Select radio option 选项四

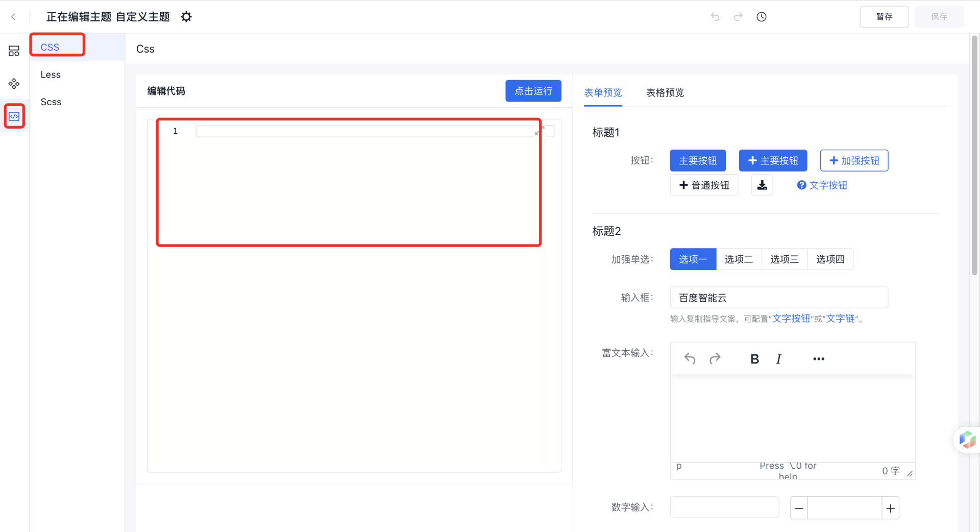830,259
